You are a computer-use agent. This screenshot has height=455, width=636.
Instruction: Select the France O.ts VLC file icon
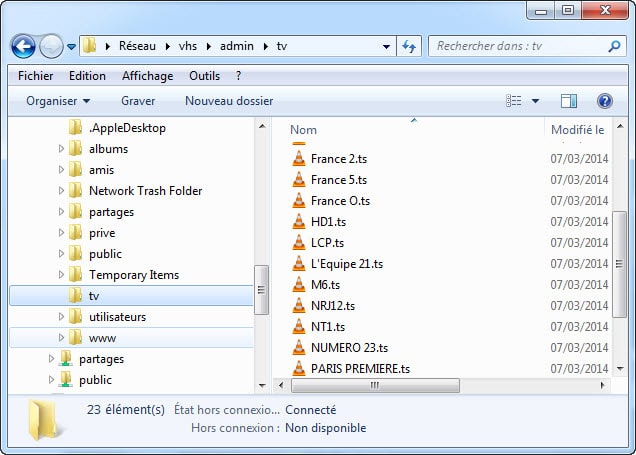(x=299, y=201)
